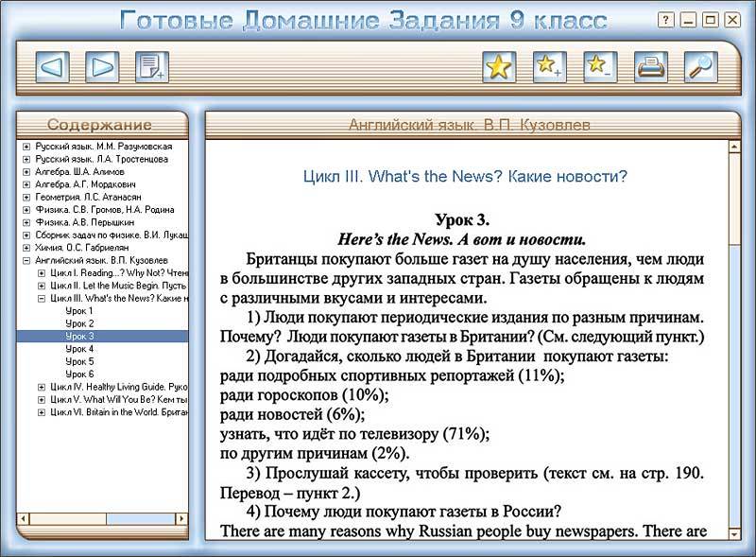
Task: Select Алгебра. Ш.А. Алимов label
Action: pyautogui.click(x=79, y=171)
